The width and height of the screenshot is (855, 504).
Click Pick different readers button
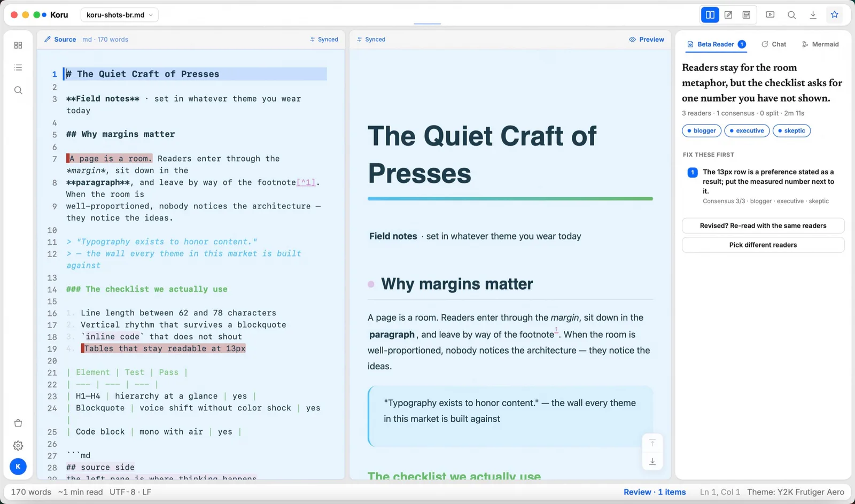coord(763,245)
